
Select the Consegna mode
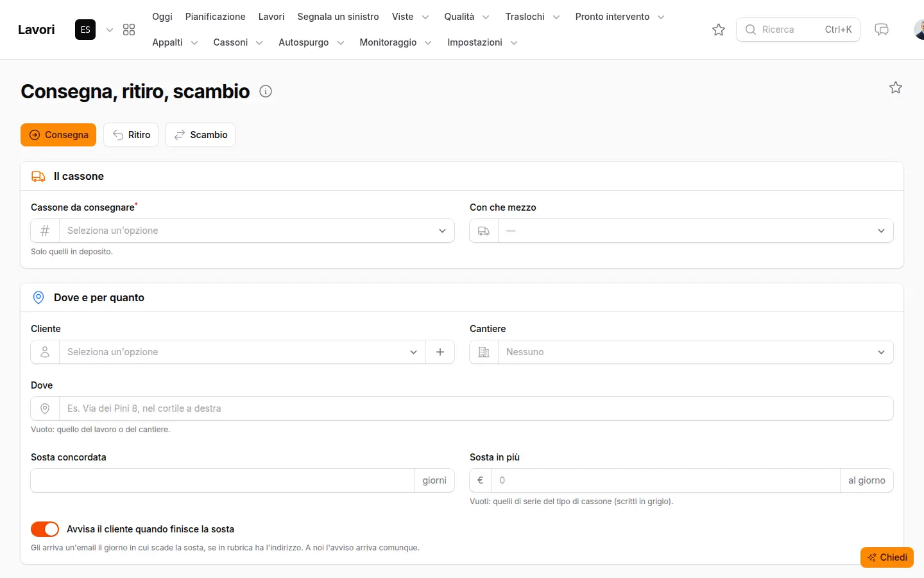click(x=58, y=135)
